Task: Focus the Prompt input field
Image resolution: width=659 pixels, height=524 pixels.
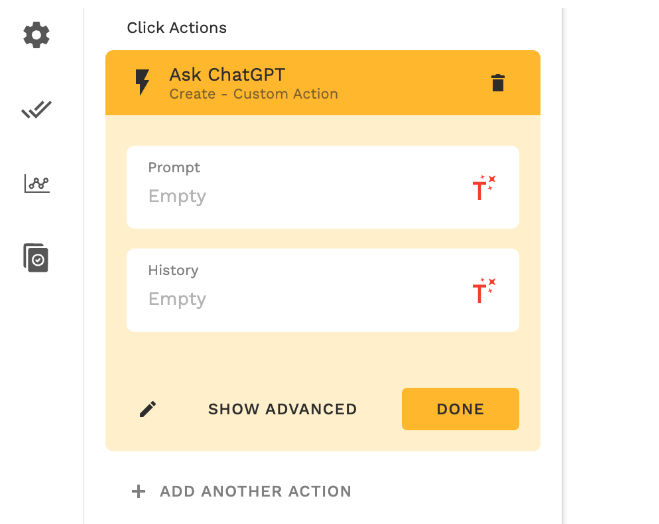Action: click(300, 196)
